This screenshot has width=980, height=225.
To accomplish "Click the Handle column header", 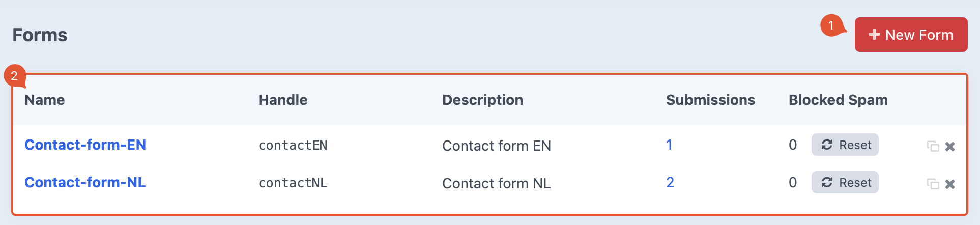I will pos(283,100).
